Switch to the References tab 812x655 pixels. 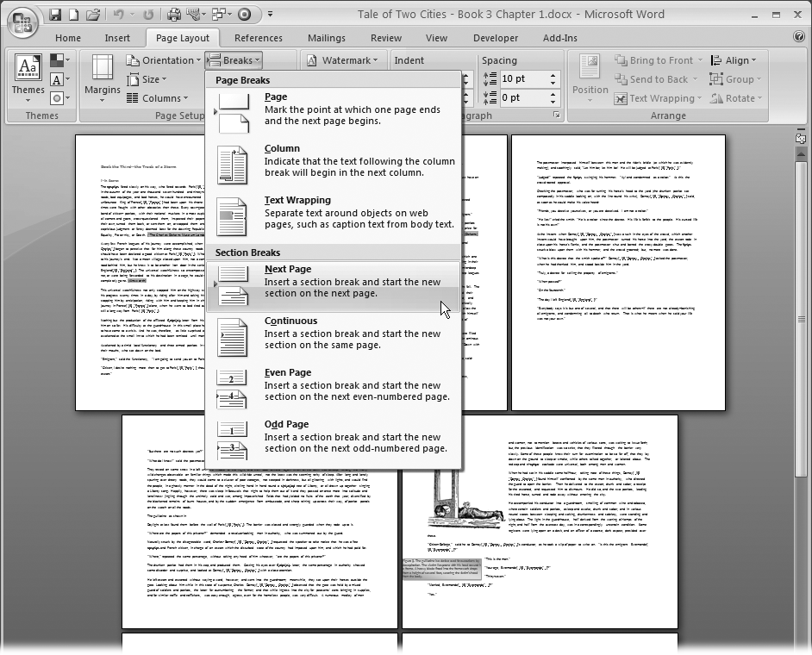point(258,38)
